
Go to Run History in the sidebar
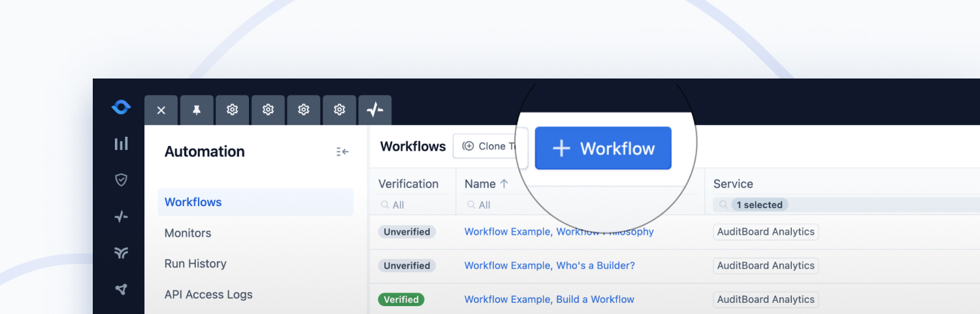(195, 264)
